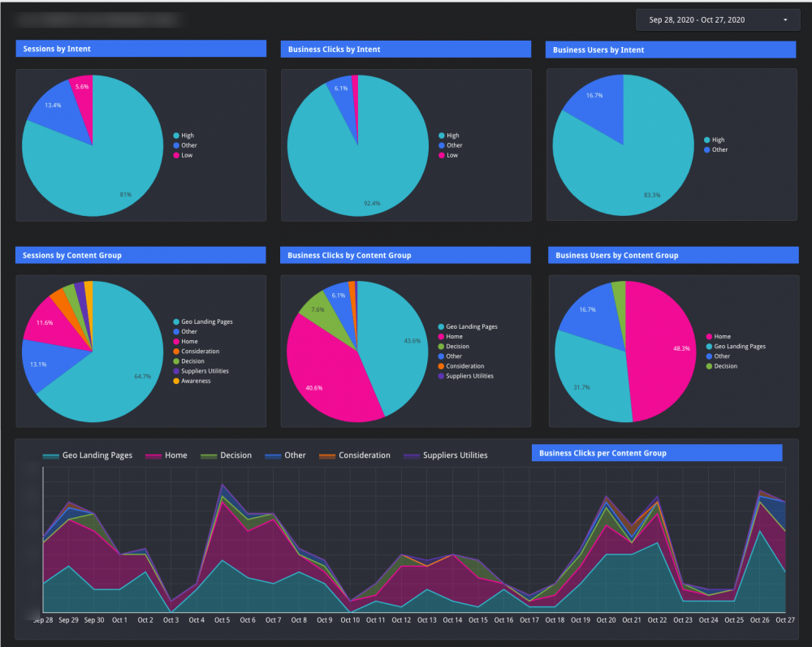The width and height of the screenshot is (812, 647).
Task: Select the 5.6% pink slice in Sessions by Intent
Action: 83,93
